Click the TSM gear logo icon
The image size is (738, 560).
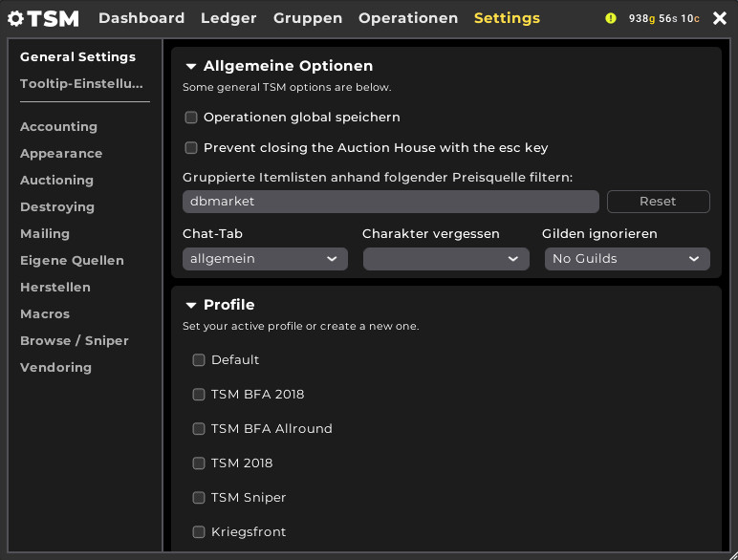coord(15,19)
